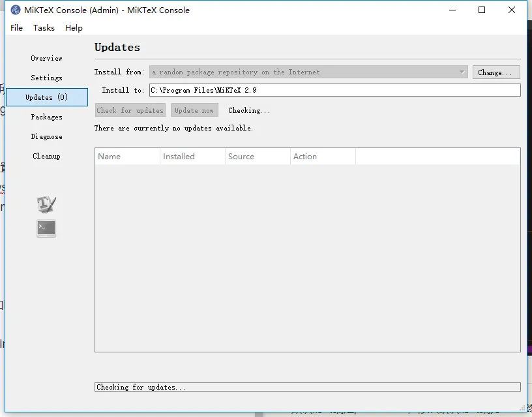Click the Update now button
The image size is (532, 417).
[x=194, y=110]
